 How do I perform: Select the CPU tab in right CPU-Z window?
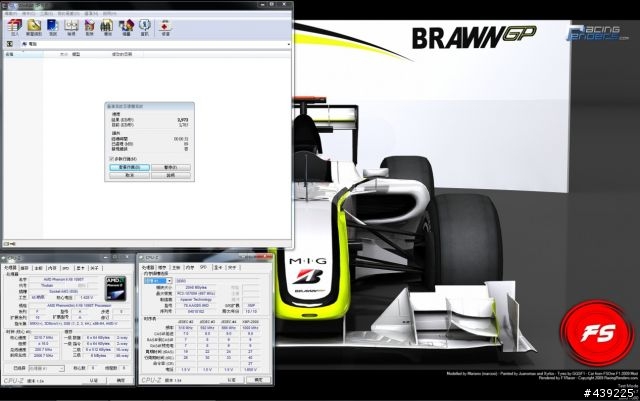(x=148, y=267)
